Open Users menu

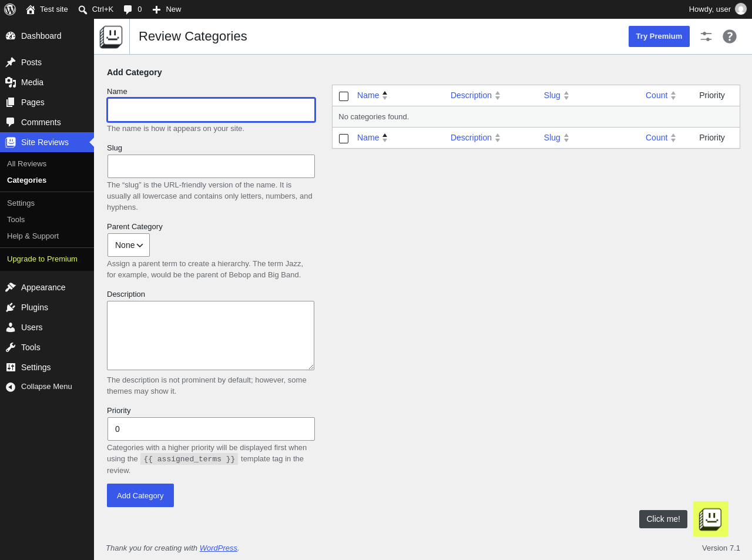[x=47, y=327]
